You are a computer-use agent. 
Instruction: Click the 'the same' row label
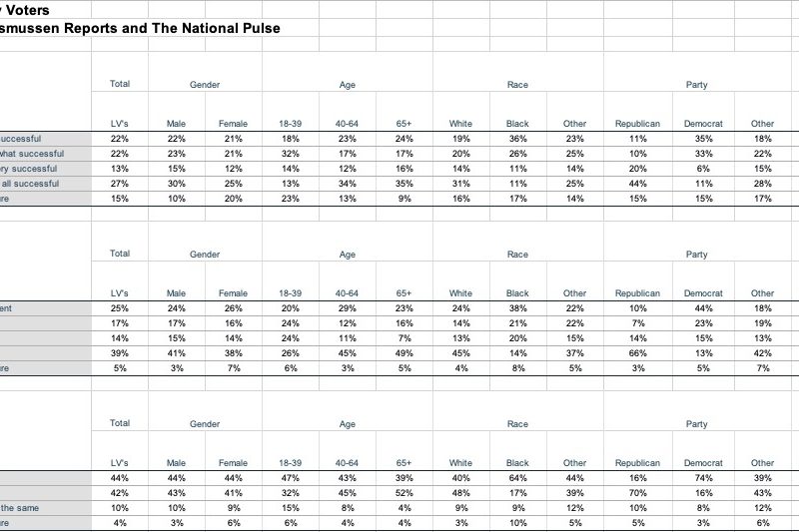tap(22, 509)
